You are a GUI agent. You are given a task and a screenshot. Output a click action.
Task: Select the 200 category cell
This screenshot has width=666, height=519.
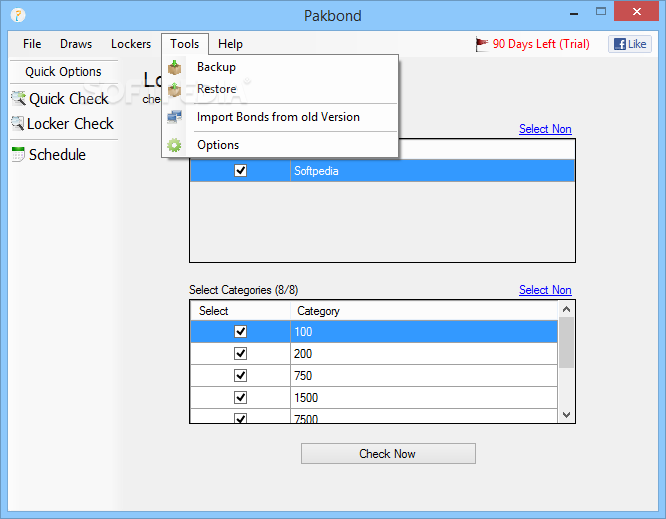click(x=424, y=353)
